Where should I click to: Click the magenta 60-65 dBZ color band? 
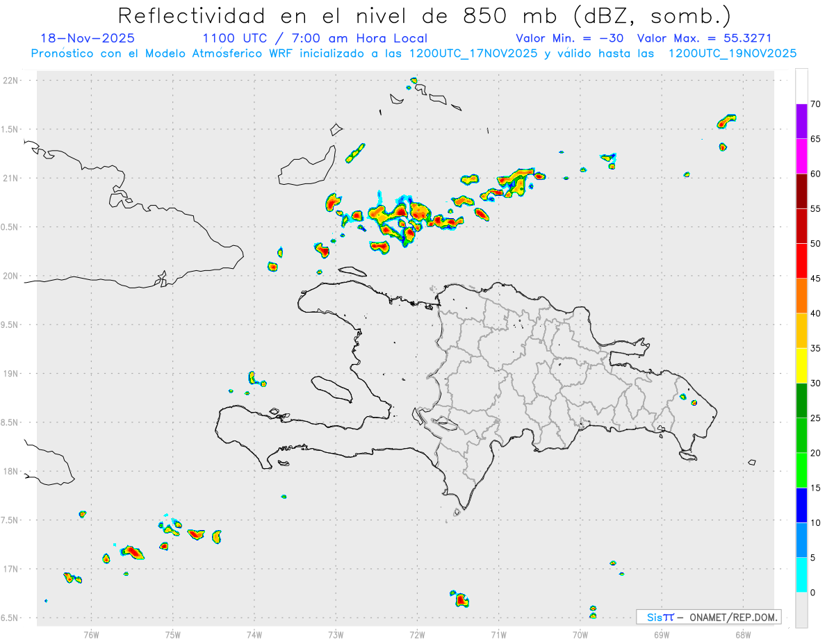(801, 156)
